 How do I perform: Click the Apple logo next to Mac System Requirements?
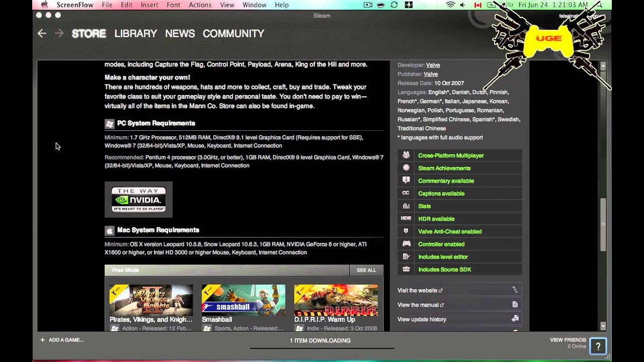pos(109,230)
